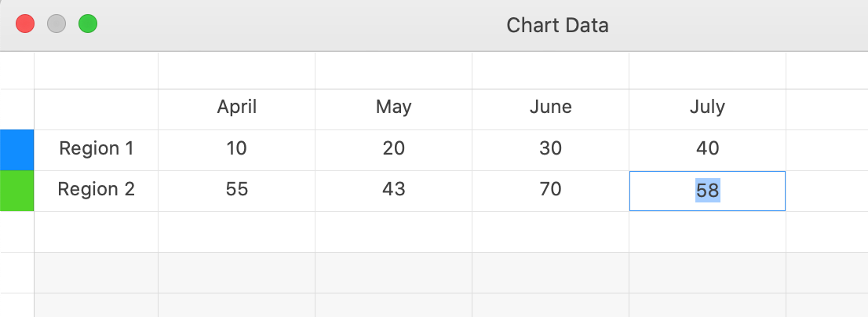Select the Region 2 row label
Screen dimensions: 868x317
(x=97, y=189)
